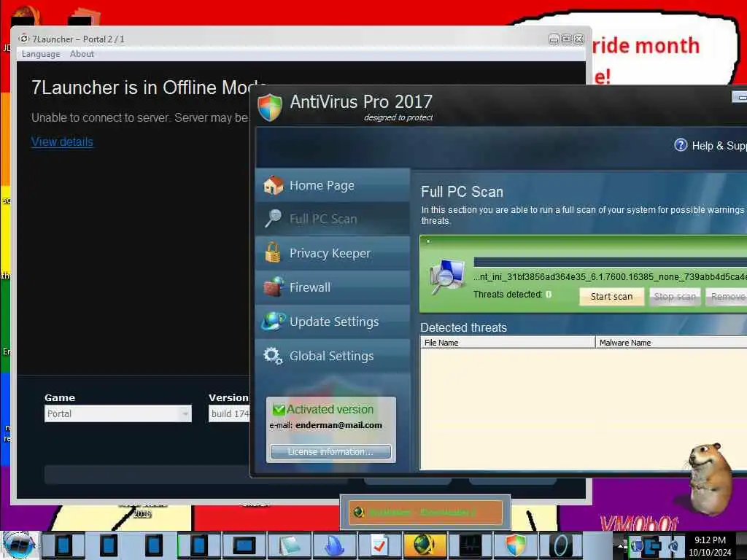This screenshot has height=560, width=747.
Task: Click the network tray icon
Action: point(653,545)
